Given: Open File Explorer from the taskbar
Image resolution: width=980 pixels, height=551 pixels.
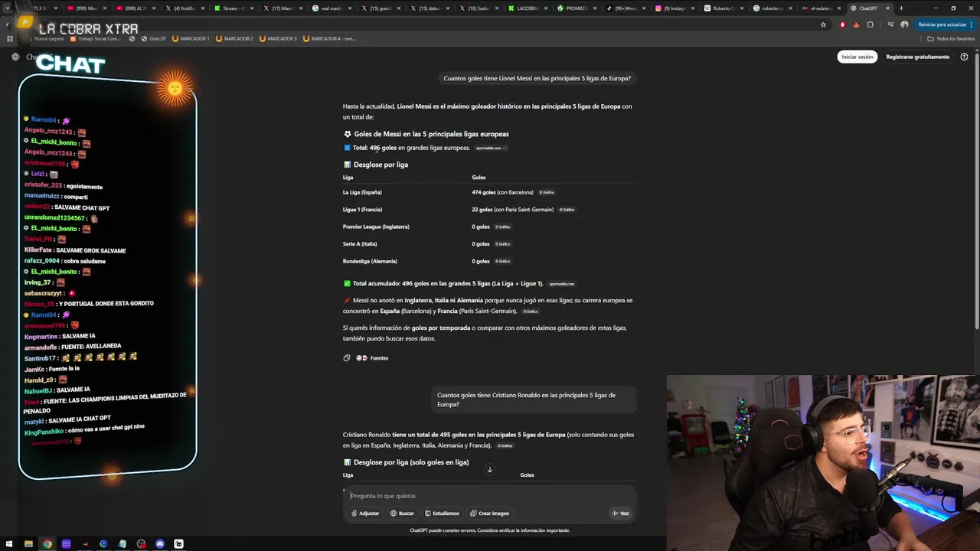Looking at the screenshot, I should (x=28, y=544).
